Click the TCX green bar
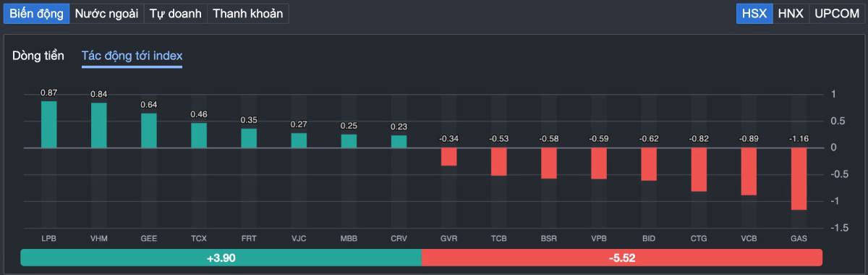Image resolution: width=868 pixels, height=275 pixels. coord(199,135)
